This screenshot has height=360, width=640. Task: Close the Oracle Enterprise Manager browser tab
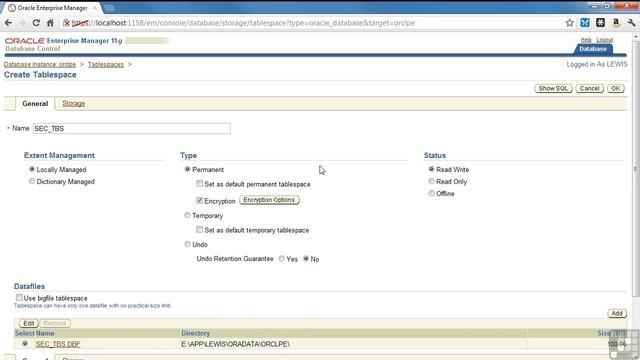click(95, 8)
